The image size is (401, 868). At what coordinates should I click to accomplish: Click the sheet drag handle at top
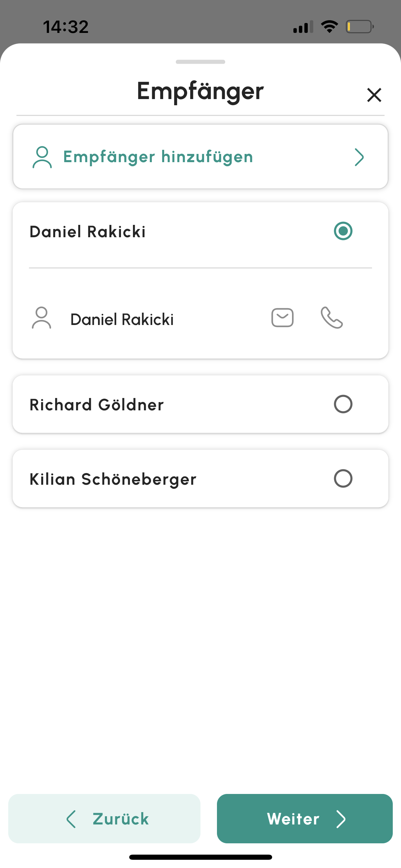tap(200, 62)
